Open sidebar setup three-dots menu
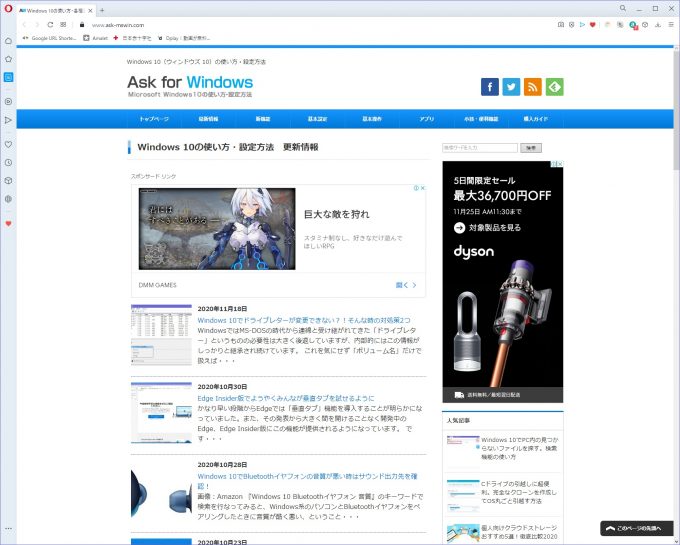Image resolution: width=680 pixels, height=545 pixels. [8, 529]
